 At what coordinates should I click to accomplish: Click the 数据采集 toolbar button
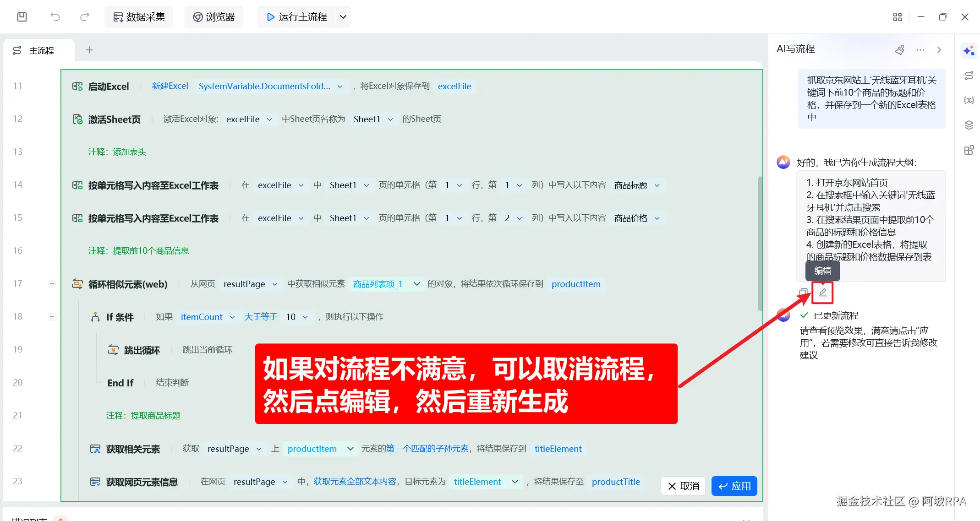coord(139,17)
